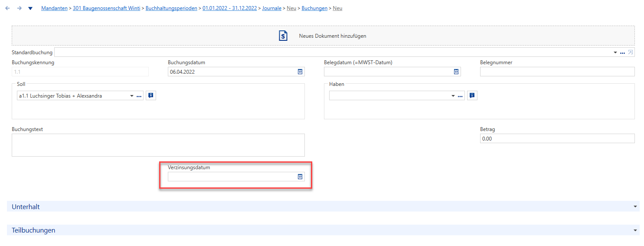This screenshot has height=246, width=644.
Task: Expand the Soll account dropdown arrow
Action: point(132,96)
